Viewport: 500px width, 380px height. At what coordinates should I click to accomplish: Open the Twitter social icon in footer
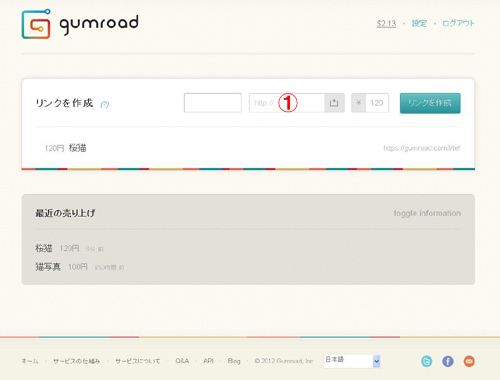426,361
